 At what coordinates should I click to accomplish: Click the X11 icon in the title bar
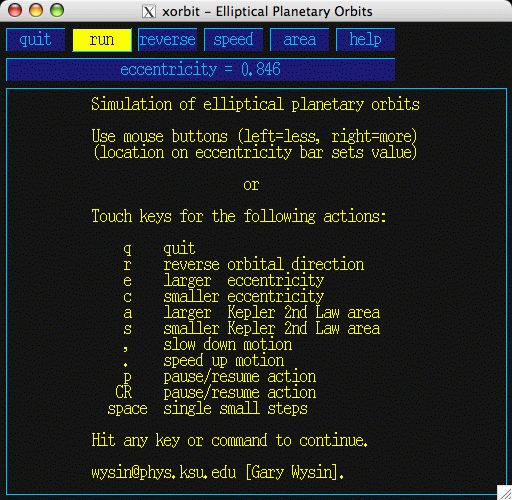tap(149, 12)
